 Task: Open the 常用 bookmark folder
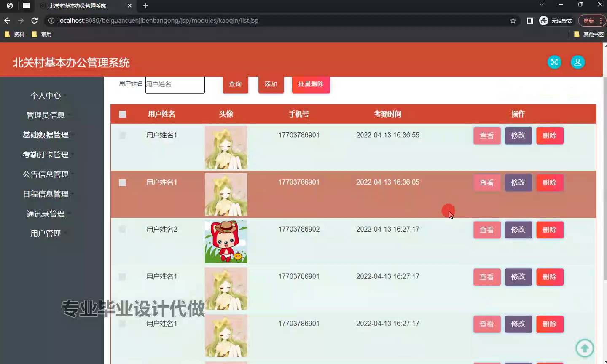pos(41,35)
